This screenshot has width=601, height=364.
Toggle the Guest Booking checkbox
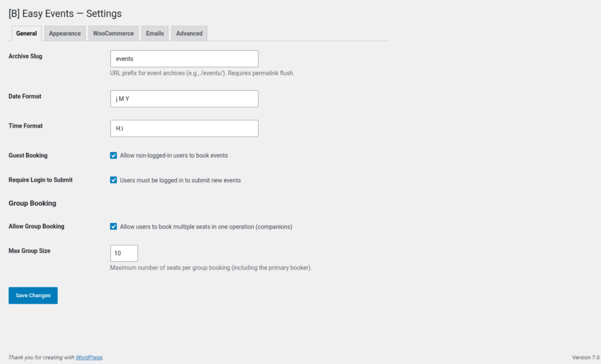113,155
